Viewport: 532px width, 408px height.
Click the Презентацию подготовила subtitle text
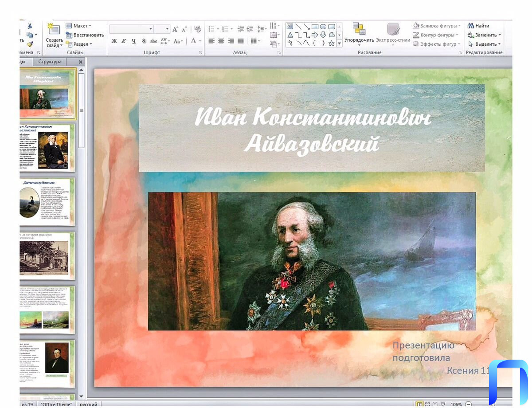[423, 352]
